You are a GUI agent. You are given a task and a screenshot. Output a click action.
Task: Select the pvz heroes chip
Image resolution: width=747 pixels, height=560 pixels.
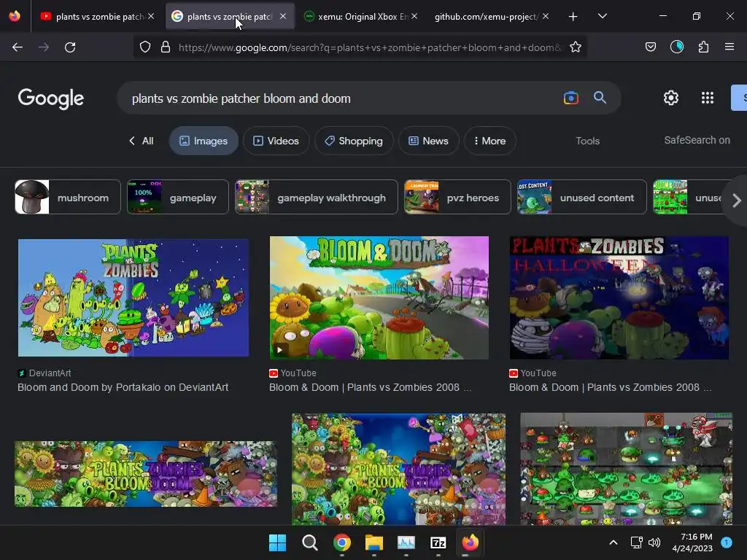457,197
